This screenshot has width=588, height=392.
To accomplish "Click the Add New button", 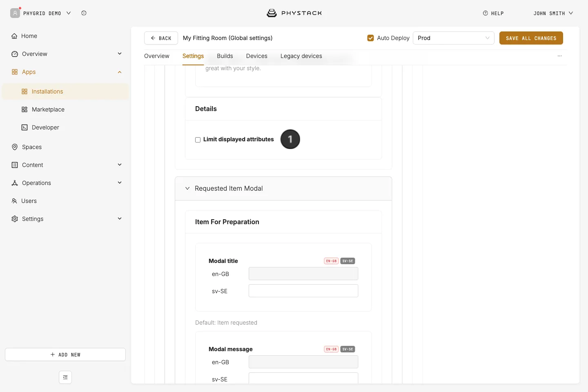I will [65, 354].
